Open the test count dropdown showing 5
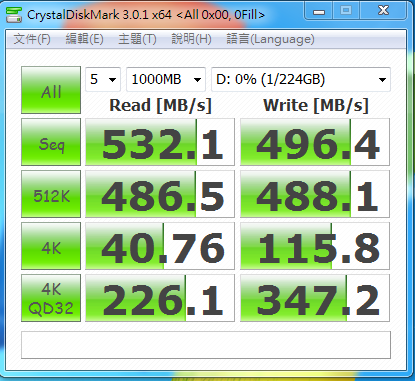Screen dimensions: 415x381 click(103, 79)
